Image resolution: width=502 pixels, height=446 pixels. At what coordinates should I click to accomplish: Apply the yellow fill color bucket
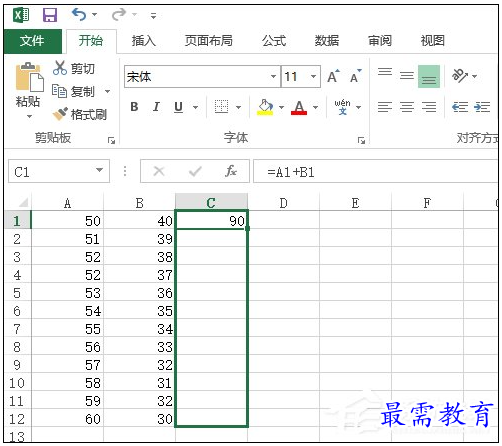click(265, 107)
